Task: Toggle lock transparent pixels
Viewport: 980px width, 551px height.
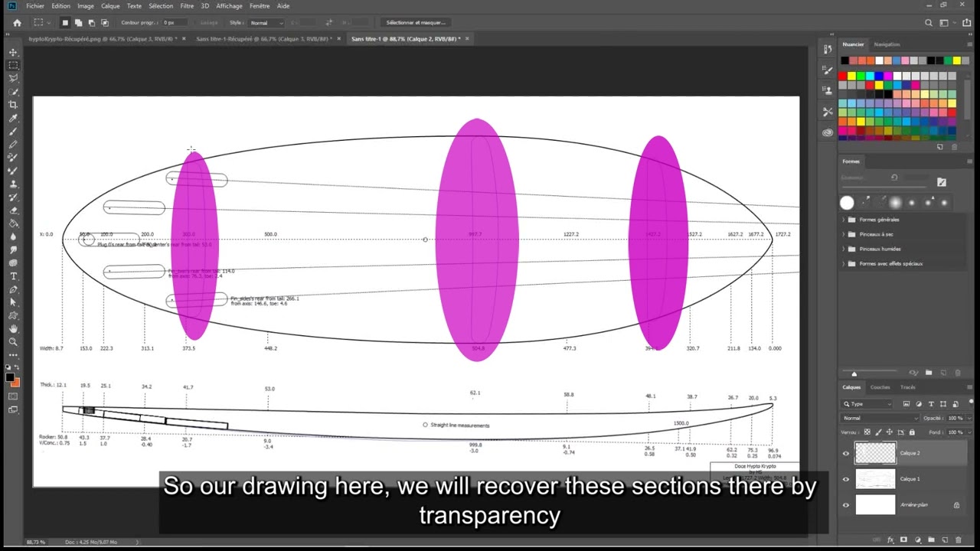Action: coord(867,432)
